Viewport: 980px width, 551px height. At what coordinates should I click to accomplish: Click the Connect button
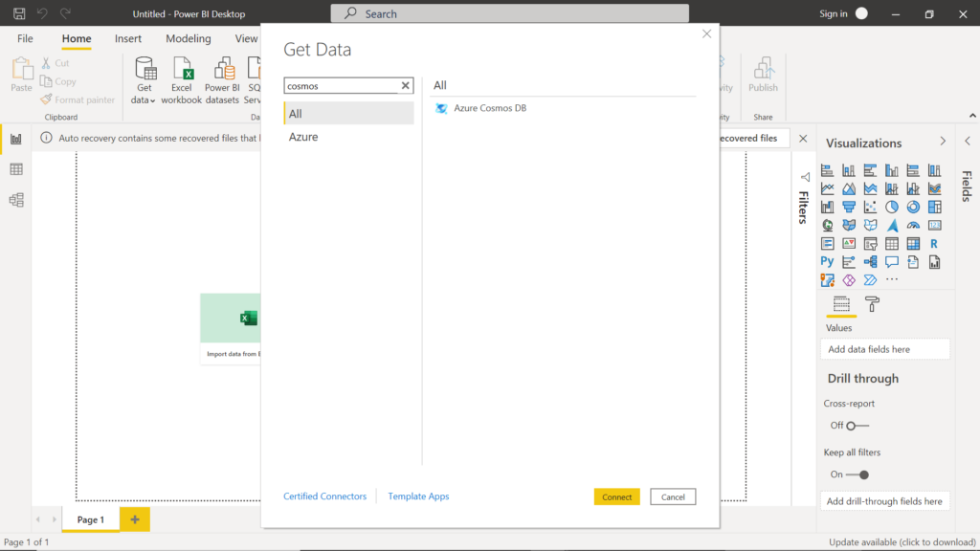point(616,496)
